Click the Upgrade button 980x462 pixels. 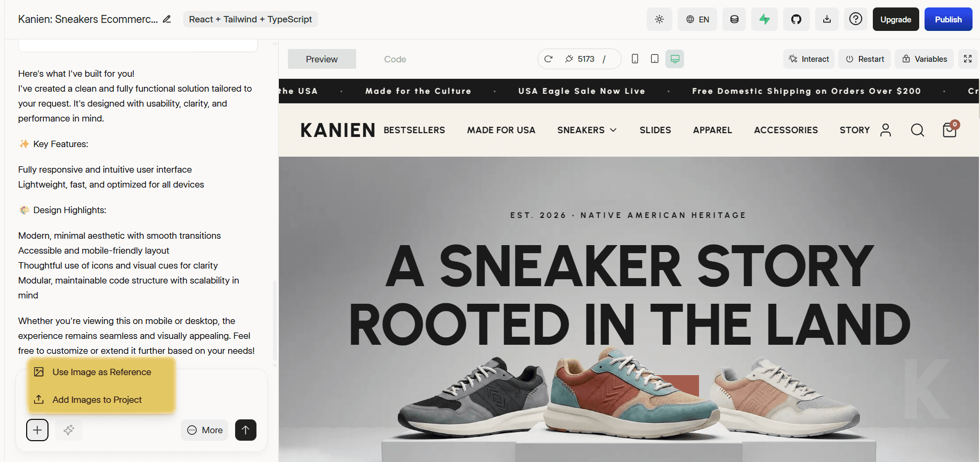click(x=896, y=19)
